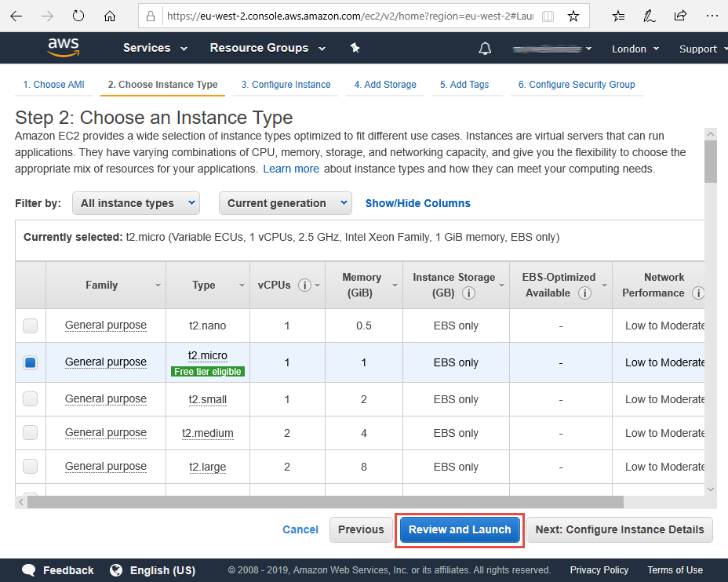Add page to favorites star icon
Screen dimensions: 728x582
(573, 16)
